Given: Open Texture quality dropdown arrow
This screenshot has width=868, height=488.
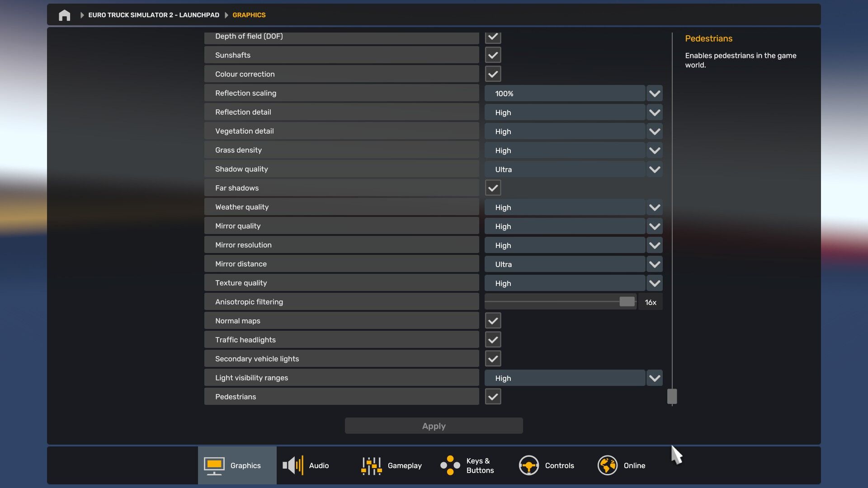Looking at the screenshot, I should click(655, 283).
